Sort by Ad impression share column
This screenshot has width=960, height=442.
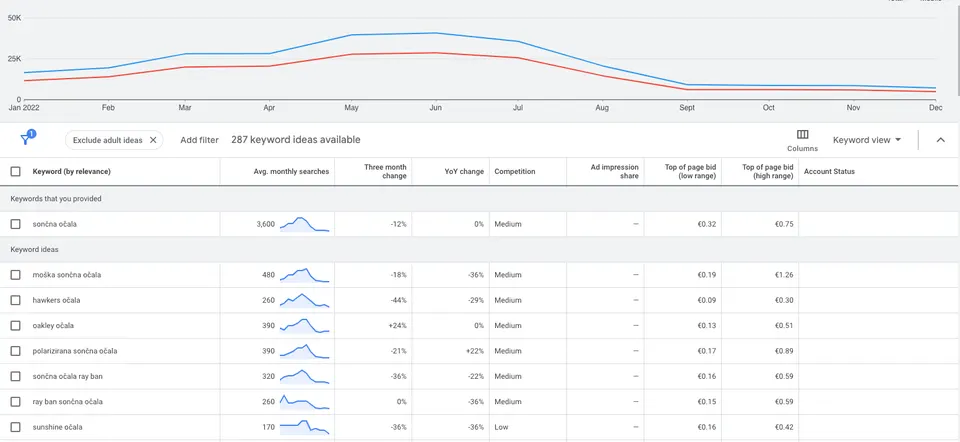(x=614, y=171)
